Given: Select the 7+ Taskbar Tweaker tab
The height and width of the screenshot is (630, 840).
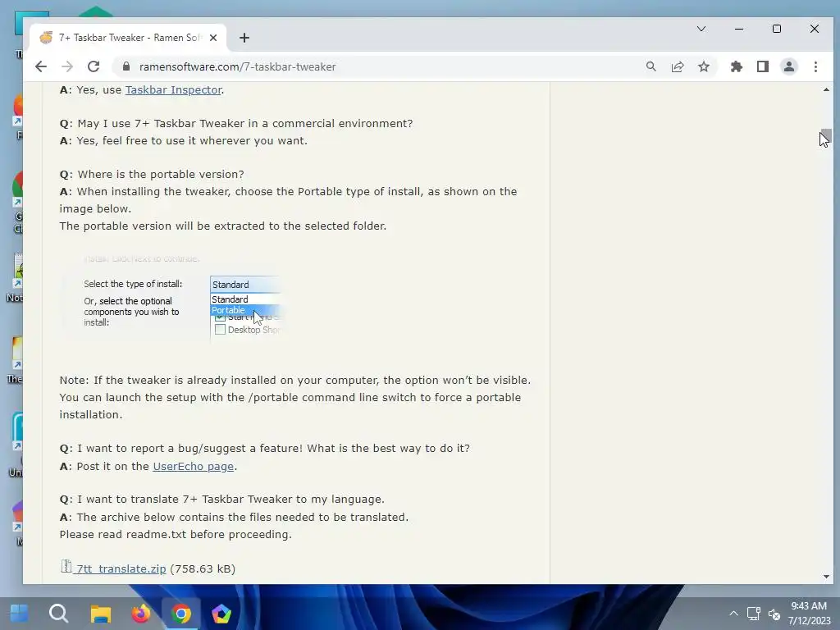Looking at the screenshot, I should click(x=129, y=38).
